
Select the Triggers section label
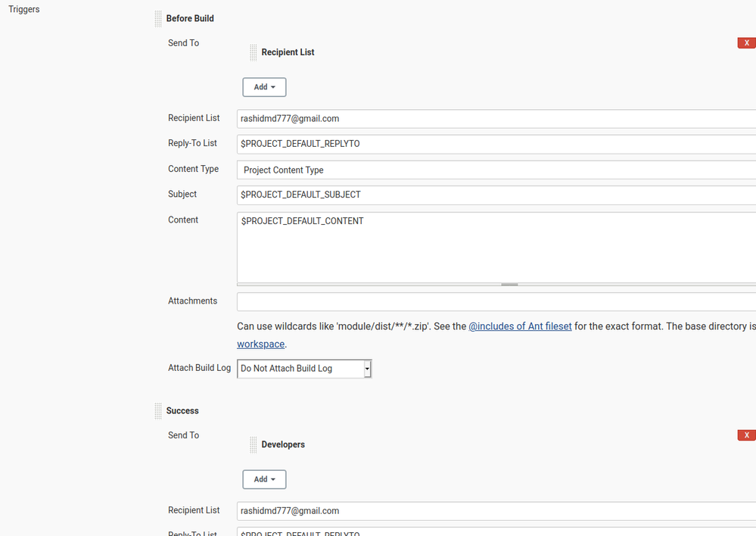[23, 9]
